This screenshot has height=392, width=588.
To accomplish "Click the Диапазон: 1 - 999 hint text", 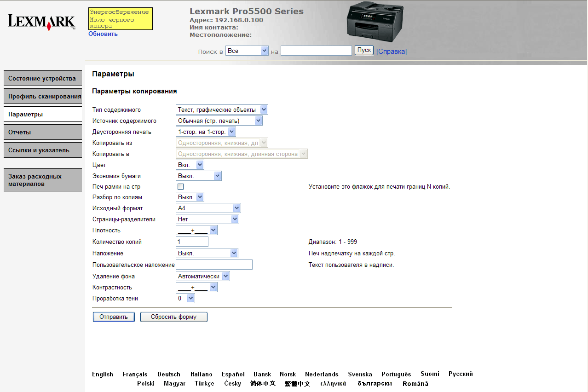I will [x=333, y=242].
